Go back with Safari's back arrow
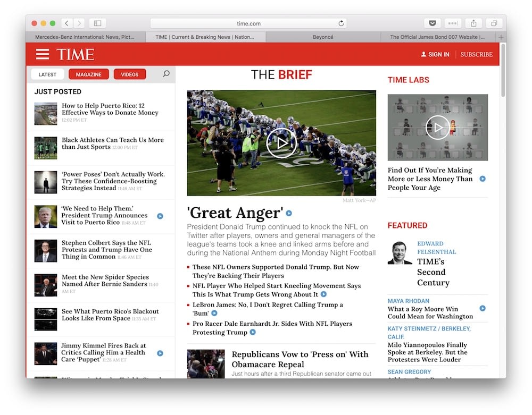Screen dimensions: 532x415 (67, 23)
